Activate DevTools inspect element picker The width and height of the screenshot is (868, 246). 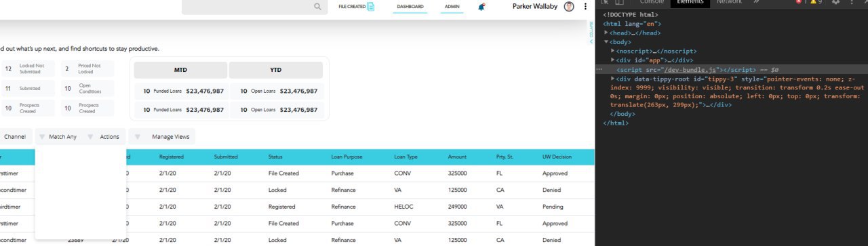point(605,2)
